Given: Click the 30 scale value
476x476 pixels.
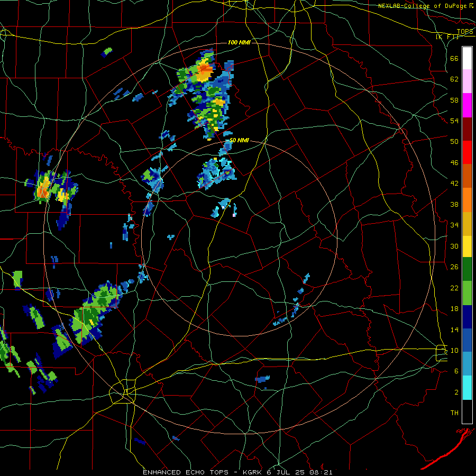Looking at the screenshot, I should tap(454, 246).
